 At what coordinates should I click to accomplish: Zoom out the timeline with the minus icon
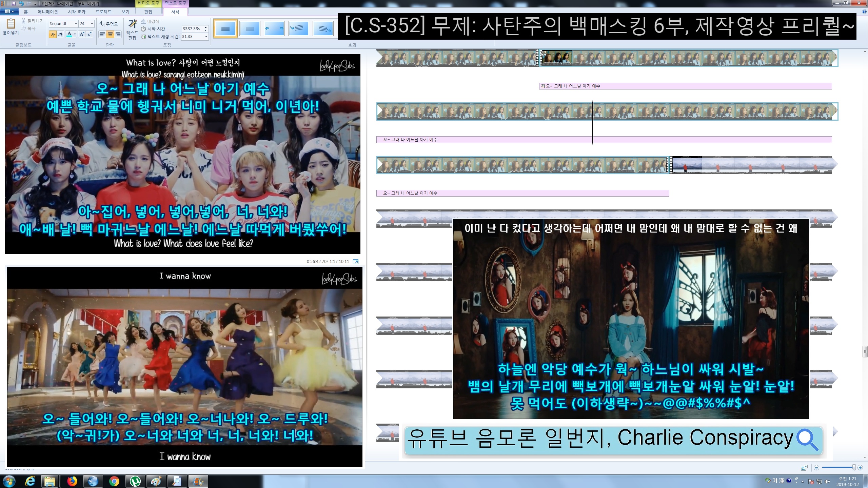tap(816, 468)
